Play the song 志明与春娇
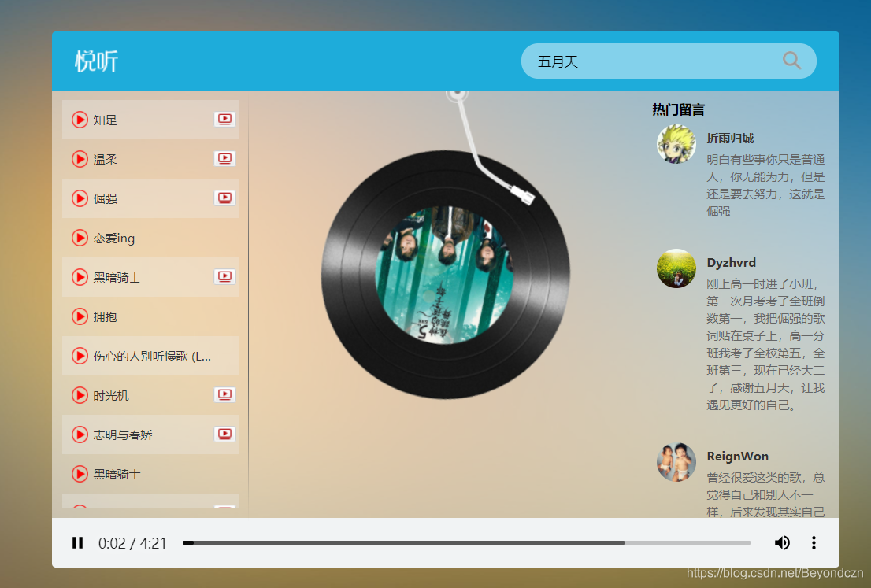 pos(80,435)
